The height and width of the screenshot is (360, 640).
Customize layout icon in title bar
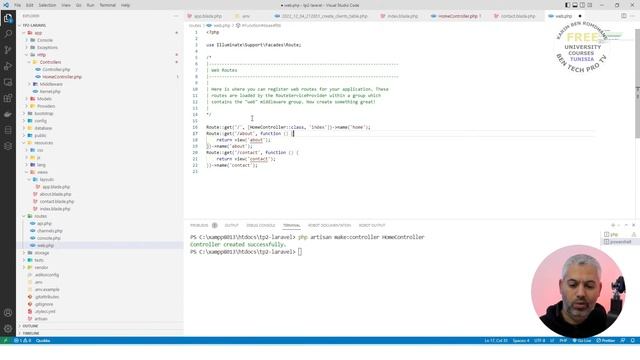pyautogui.click(x=589, y=5)
